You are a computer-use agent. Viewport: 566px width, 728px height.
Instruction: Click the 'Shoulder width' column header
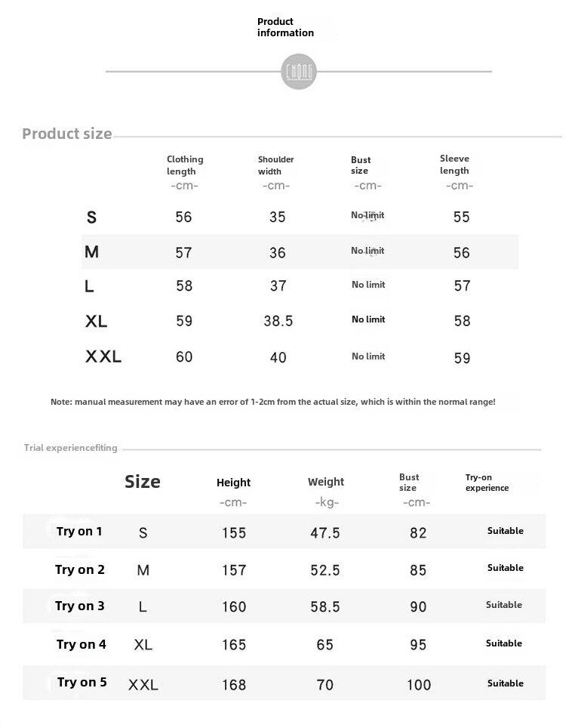click(275, 165)
